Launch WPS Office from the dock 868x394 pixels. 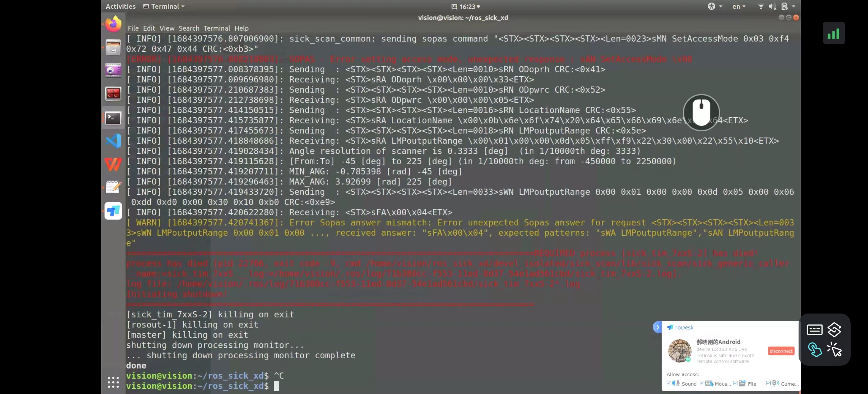click(x=113, y=164)
